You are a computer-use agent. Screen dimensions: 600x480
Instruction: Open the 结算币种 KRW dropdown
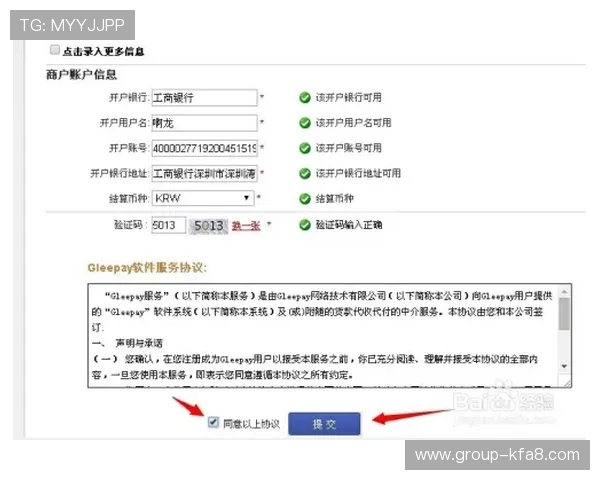click(x=203, y=198)
